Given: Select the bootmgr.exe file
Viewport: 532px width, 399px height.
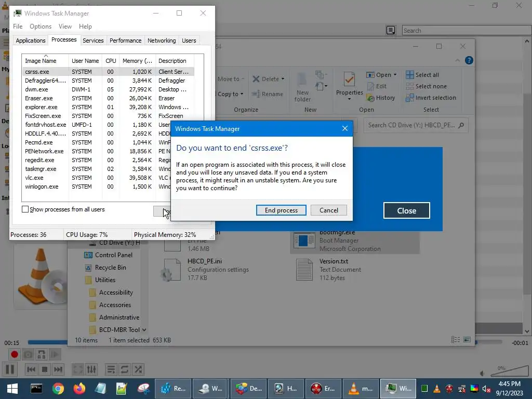Looking at the screenshot, I should click(354, 240).
